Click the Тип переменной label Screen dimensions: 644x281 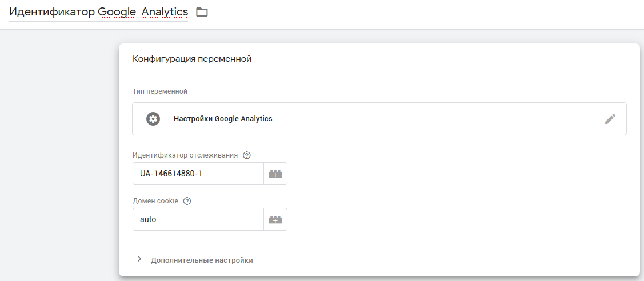click(x=160, y=91)
